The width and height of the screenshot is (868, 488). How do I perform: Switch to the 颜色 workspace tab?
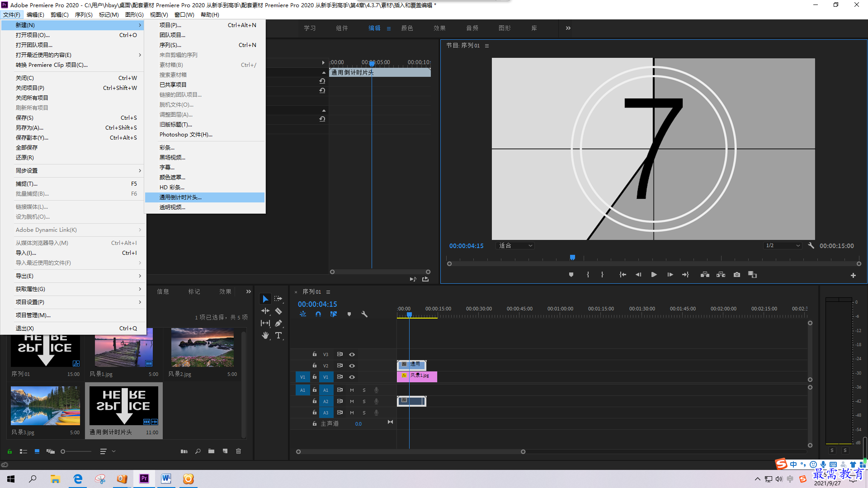point(407,28)
